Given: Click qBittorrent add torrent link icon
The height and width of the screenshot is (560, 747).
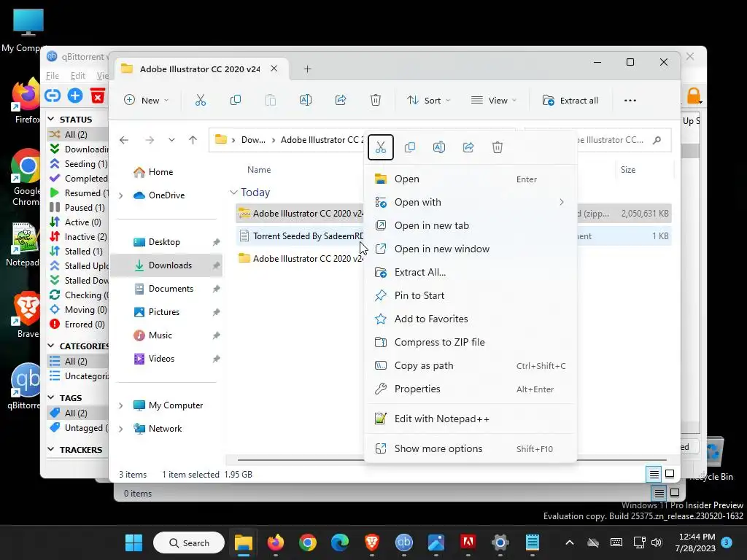Looking at the screenshot, I should pyautogui.click(x=53, y=96).
